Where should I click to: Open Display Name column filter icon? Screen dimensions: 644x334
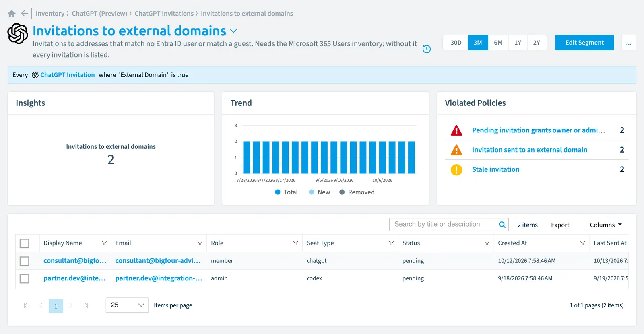(x=104, y=243)
